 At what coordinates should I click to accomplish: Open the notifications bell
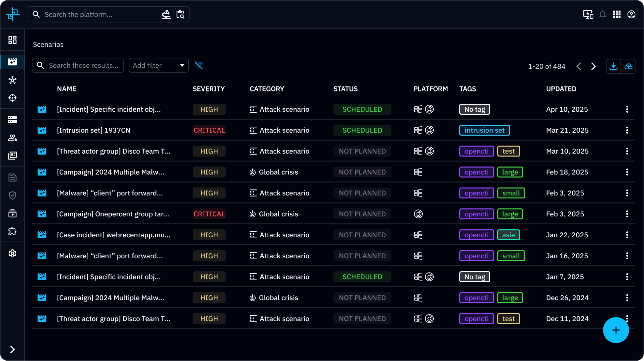tap(602, 15)
